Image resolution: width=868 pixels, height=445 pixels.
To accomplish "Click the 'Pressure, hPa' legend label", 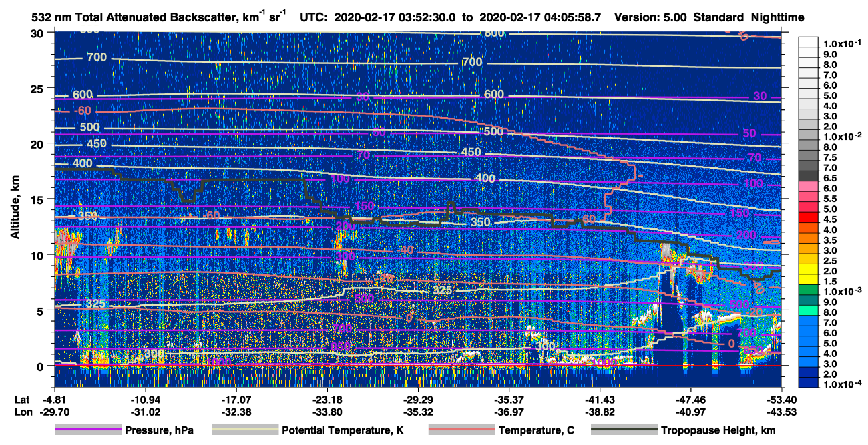I will pyautogui.click(x=159, y=431).
